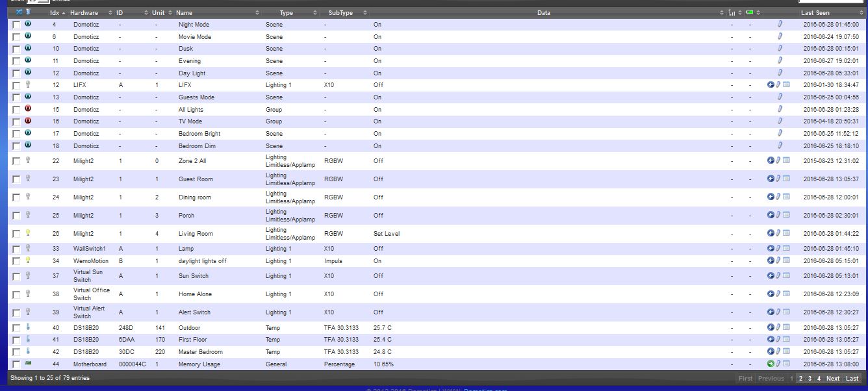Go to page 4 of entries

[819, 378]
